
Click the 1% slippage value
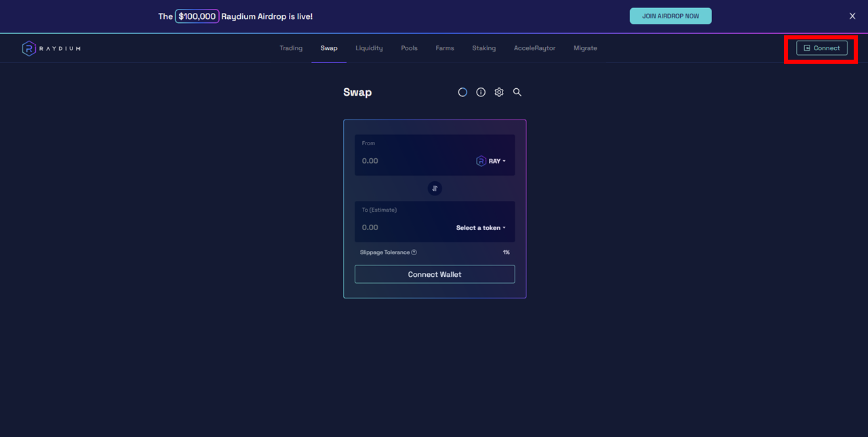coord(507,252)
